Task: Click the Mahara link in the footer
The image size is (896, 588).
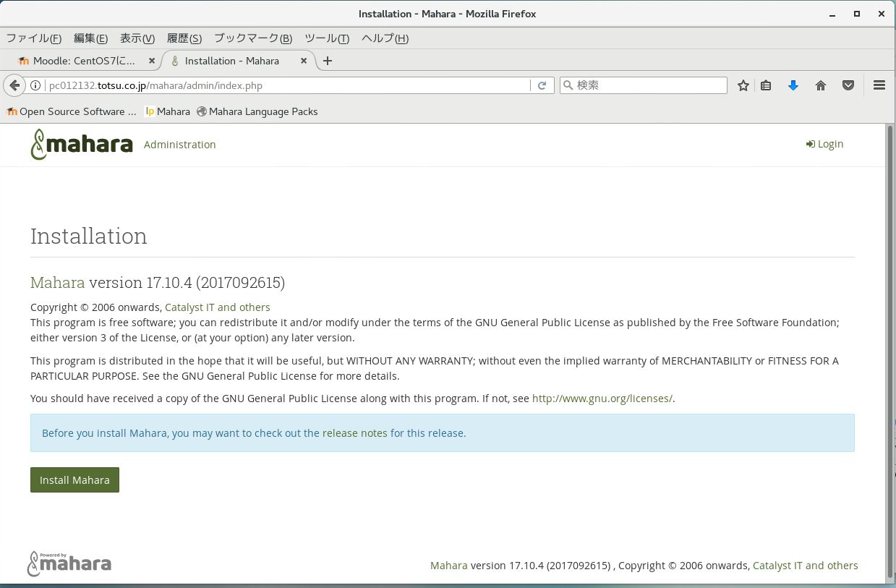Action: 449,566
